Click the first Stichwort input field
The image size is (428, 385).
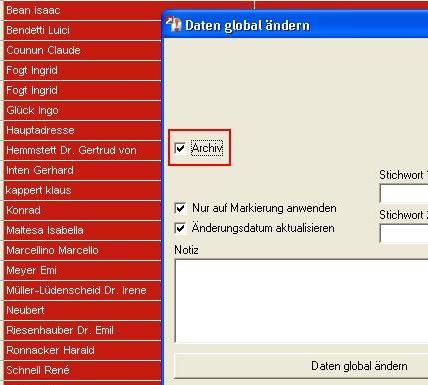404,193
